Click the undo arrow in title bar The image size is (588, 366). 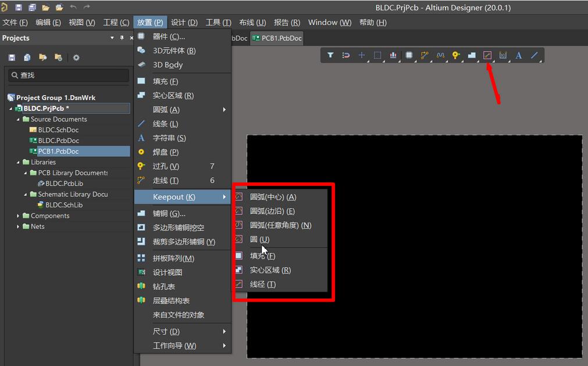tap(73, 7)
